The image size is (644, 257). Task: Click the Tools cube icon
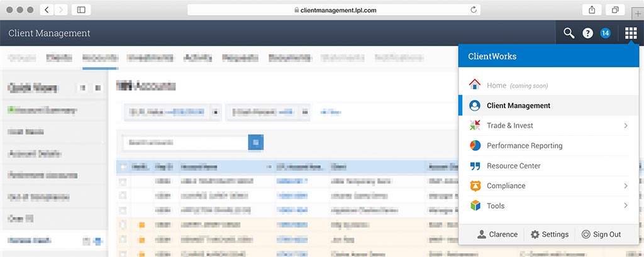(x=475, y=205)
